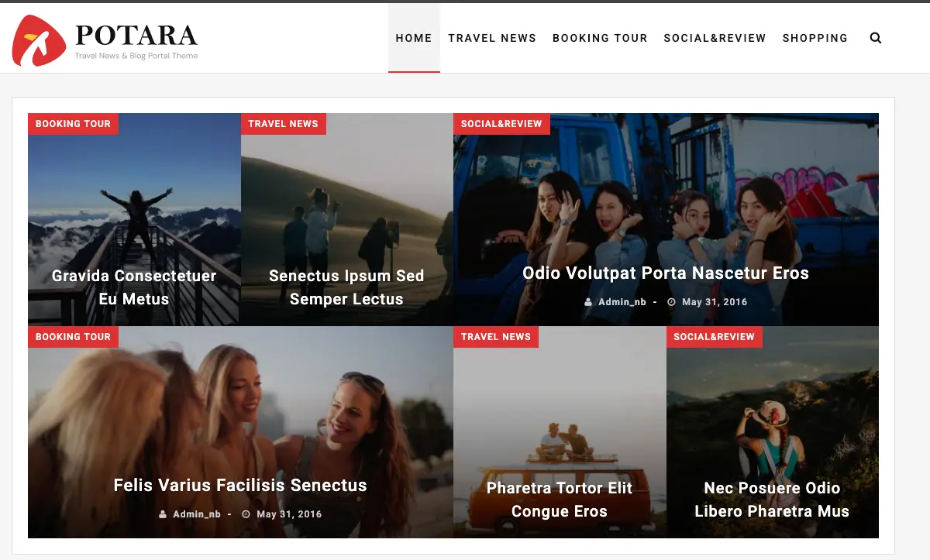The height and width of the screenshot is (560, 930).
Task: Click the clock icon in Felis Varius post
Action: pos(246,514)
